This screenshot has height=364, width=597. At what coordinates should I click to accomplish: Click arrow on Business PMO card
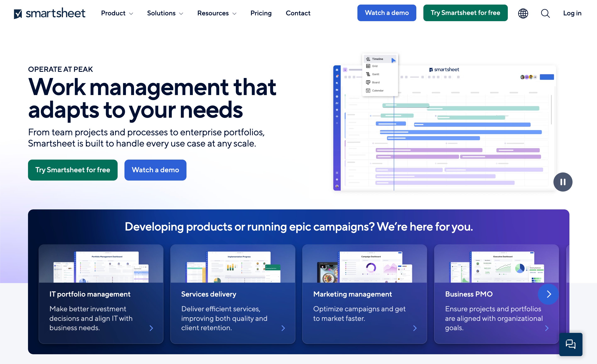(547, 328)
